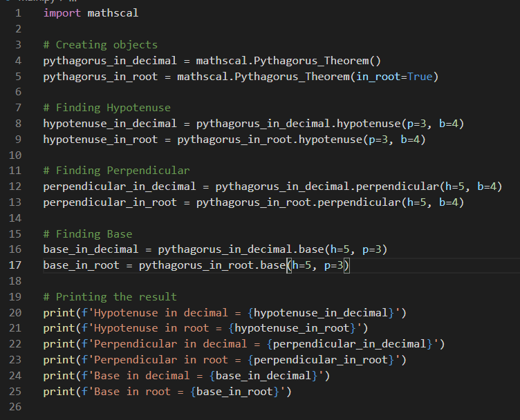Click the '# Finding Base' comment
Viewport: 520px width, 420px height.
pos(88,234)
